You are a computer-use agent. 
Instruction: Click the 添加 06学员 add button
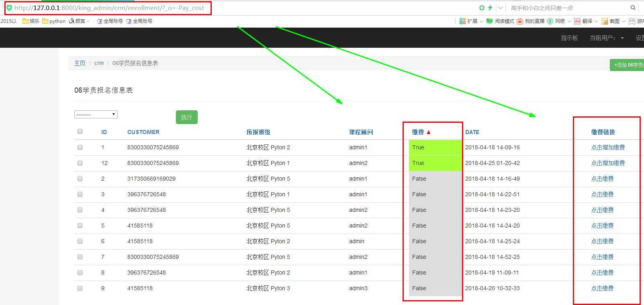tap(628, 65)
